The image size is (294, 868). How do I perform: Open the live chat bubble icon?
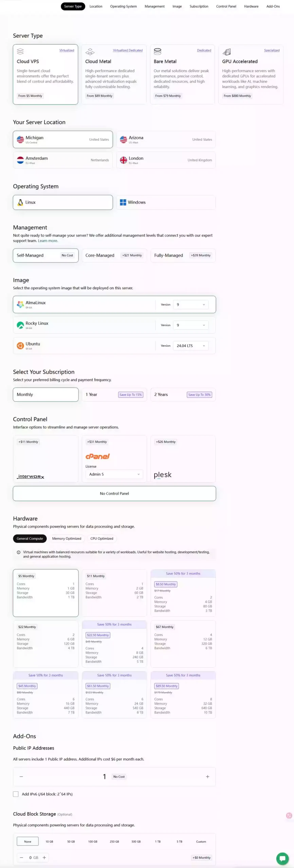282,858
